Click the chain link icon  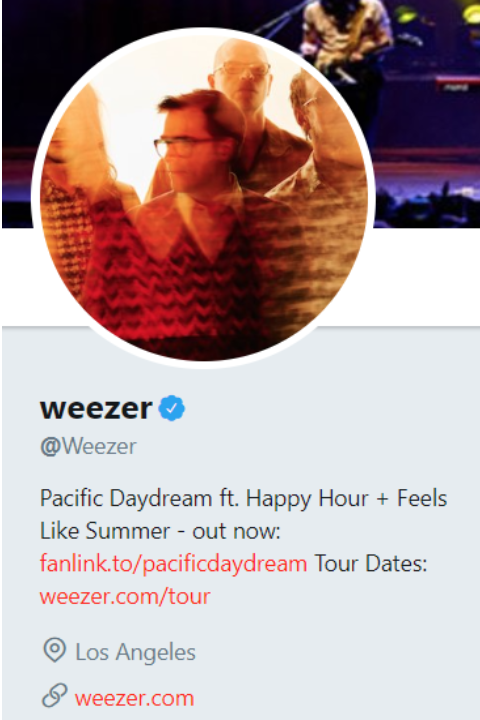point(55,695)
